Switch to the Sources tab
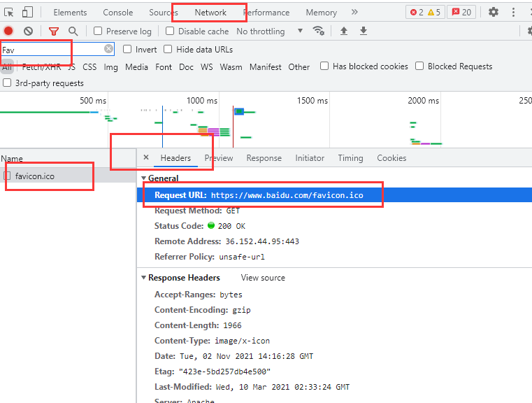The height and width of the screenshot is (403, 532). click(x=164, y=13)
